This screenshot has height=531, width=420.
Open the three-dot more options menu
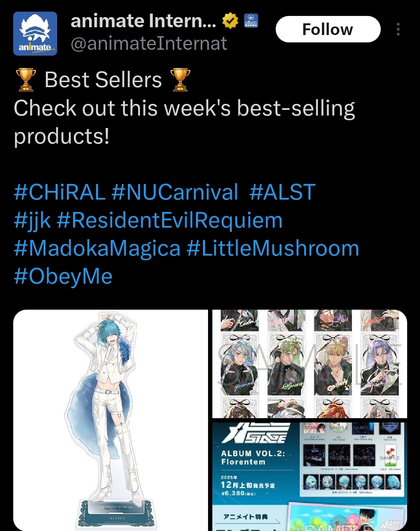398,29
